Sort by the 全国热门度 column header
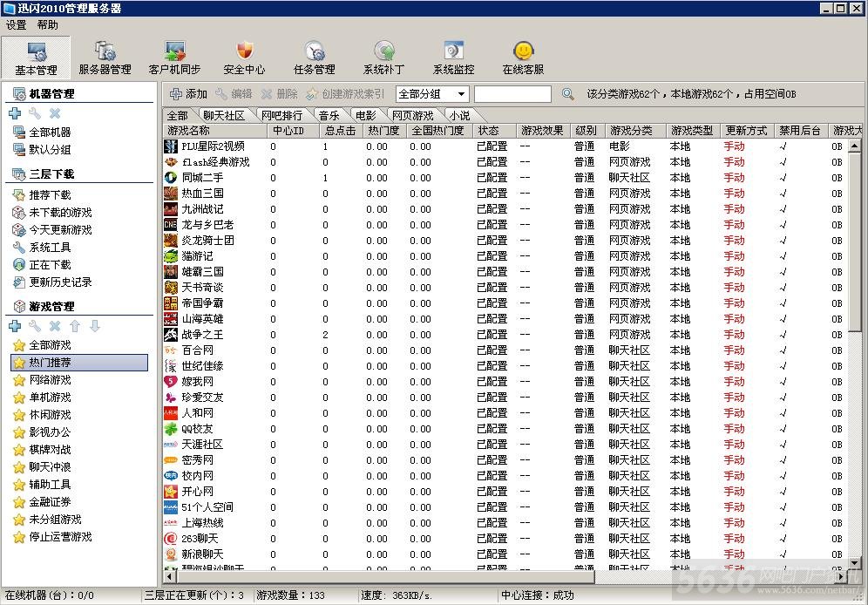868x605 pixels. tap(439, 131)
